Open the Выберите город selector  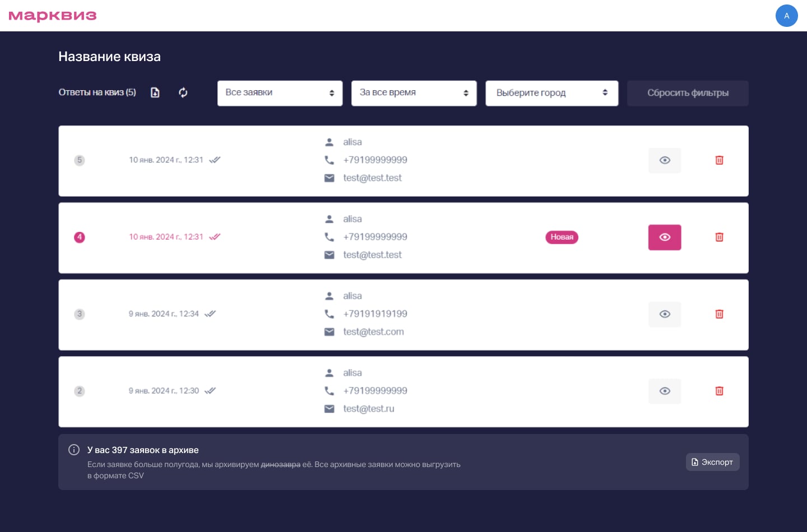[x=551, y=93]
